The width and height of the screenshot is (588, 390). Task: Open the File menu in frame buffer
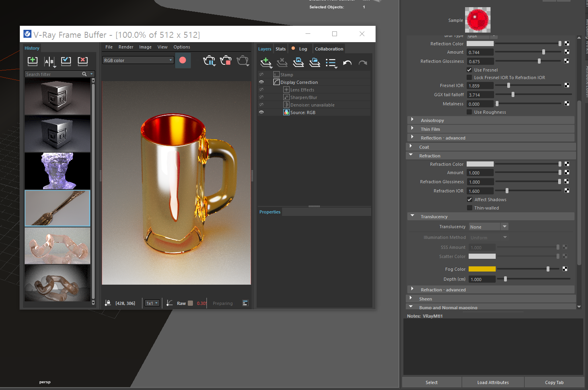click(x=109, y=47)
